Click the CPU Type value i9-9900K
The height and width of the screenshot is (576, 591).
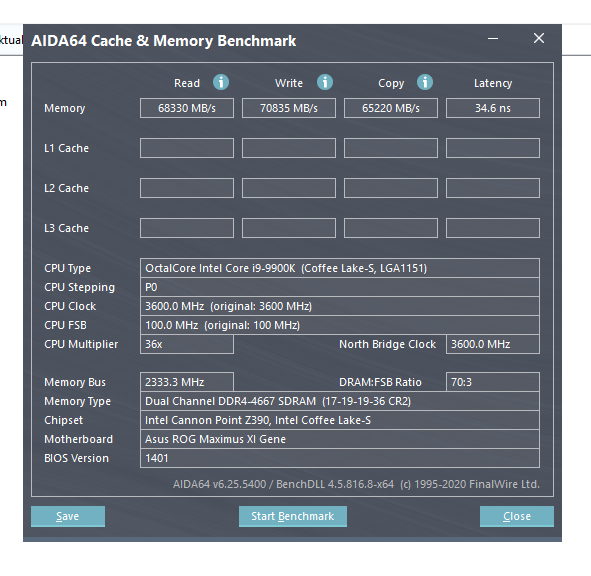point(340,268)
